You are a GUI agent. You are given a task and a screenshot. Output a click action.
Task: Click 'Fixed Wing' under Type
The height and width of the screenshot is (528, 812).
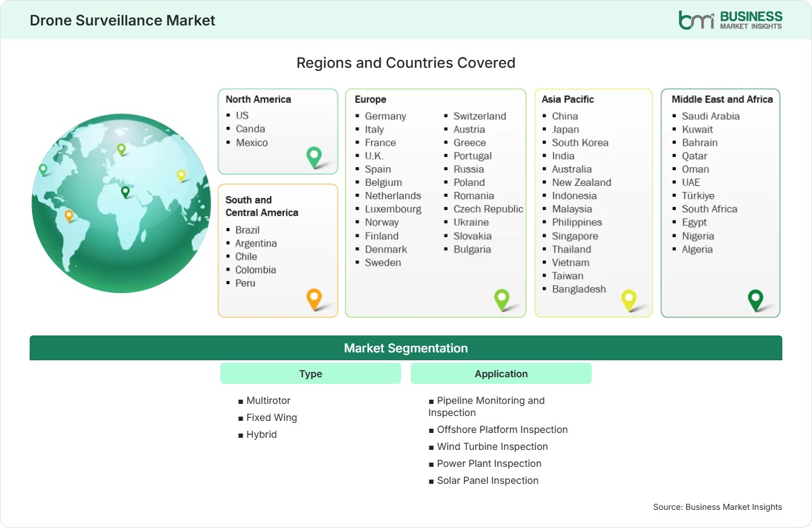coord(272,418)
